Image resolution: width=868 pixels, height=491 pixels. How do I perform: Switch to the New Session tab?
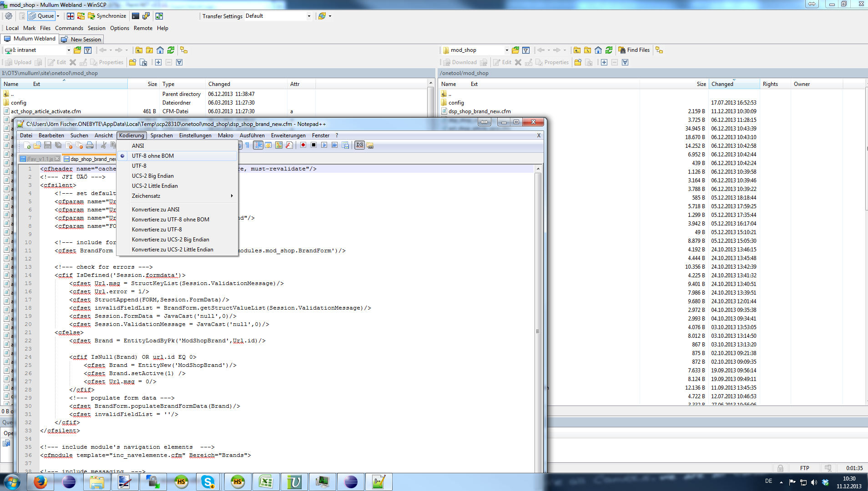82,40
